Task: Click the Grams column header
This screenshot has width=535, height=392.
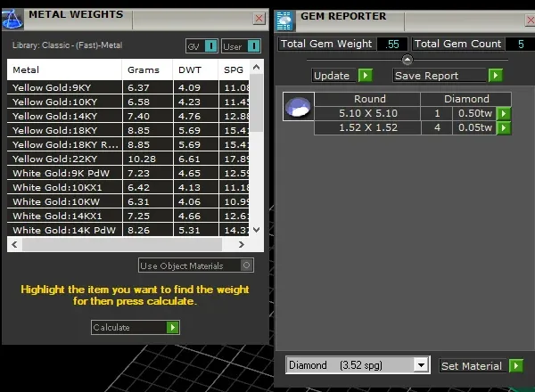Action: click(147, 69)
